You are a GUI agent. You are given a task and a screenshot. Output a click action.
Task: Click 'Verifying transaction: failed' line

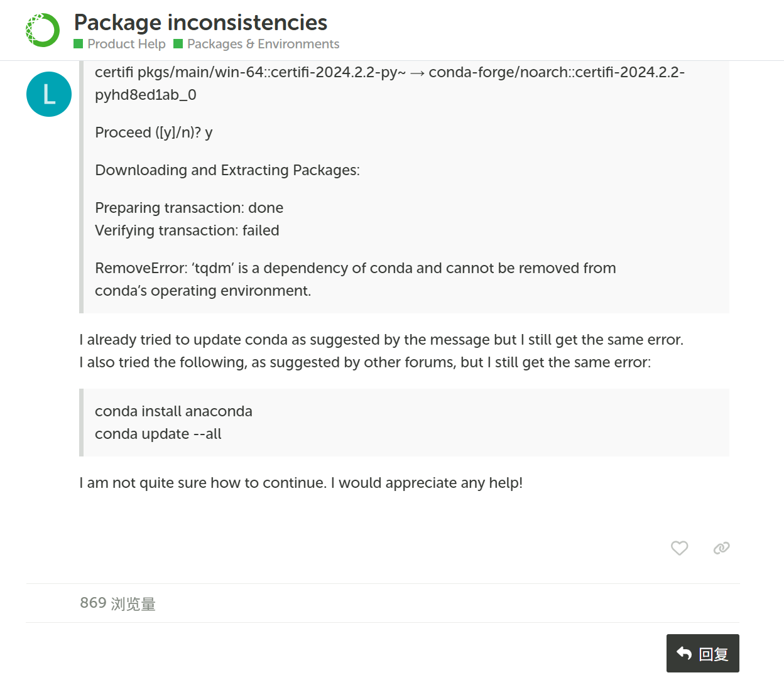coord(187,230)
